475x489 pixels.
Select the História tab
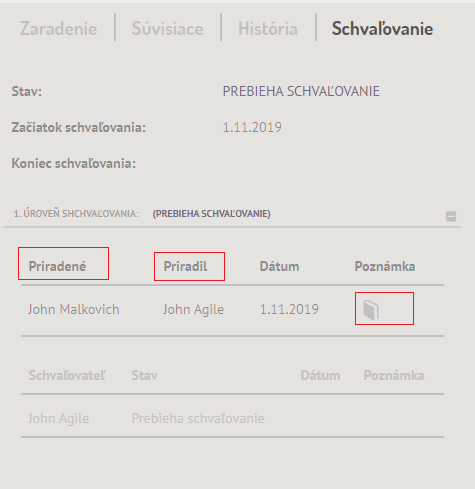tap(268, 29)
